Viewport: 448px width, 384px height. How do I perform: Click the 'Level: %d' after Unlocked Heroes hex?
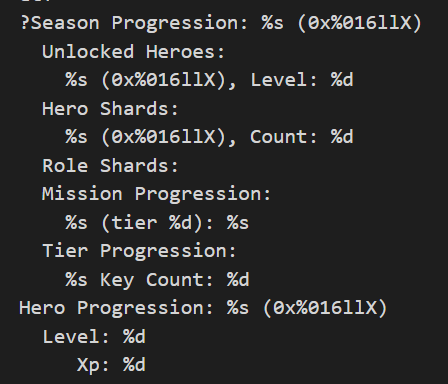coord(302,80)
